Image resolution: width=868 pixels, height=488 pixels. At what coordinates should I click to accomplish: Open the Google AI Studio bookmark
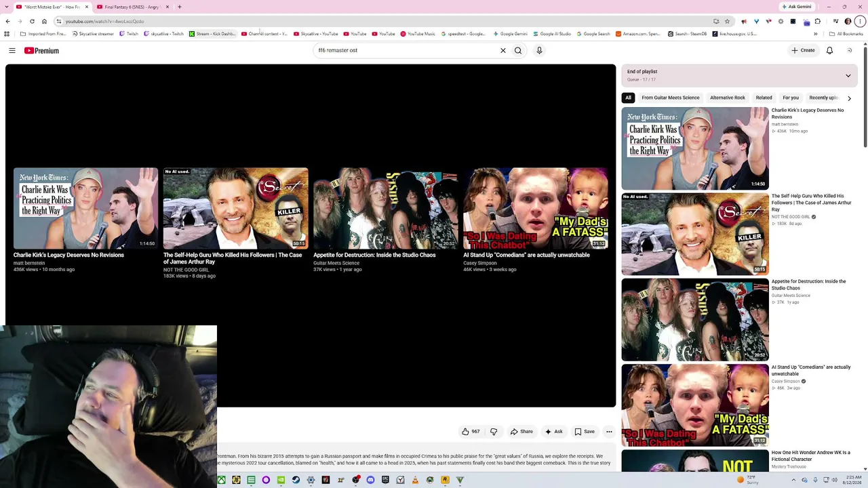[x=552, y=34]
